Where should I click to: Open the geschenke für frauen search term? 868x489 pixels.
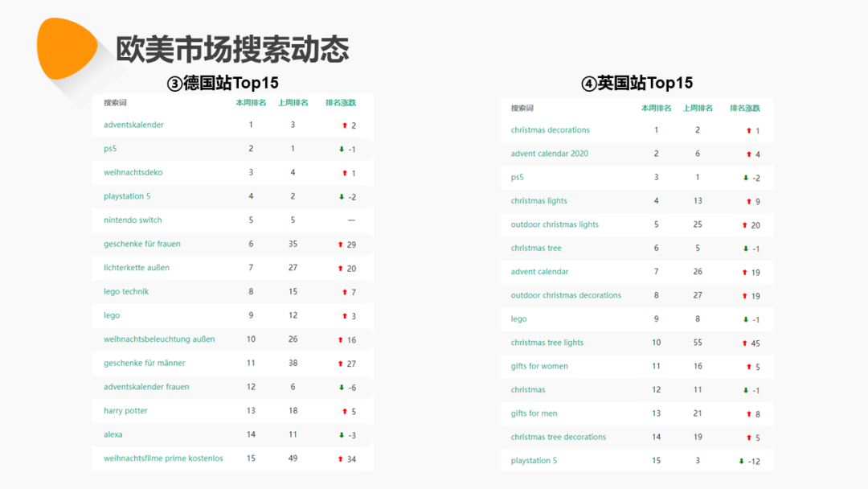tap(141, 244)
